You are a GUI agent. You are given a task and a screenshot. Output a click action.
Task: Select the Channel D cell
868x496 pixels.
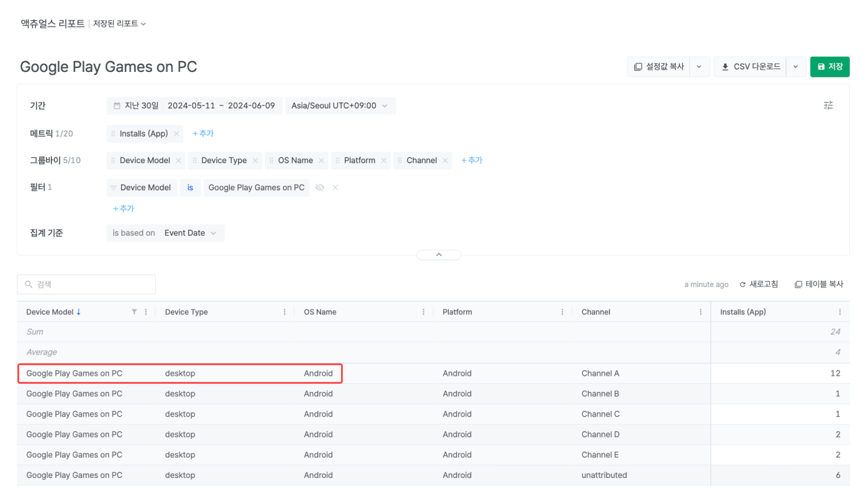click(x=601, y=435)
